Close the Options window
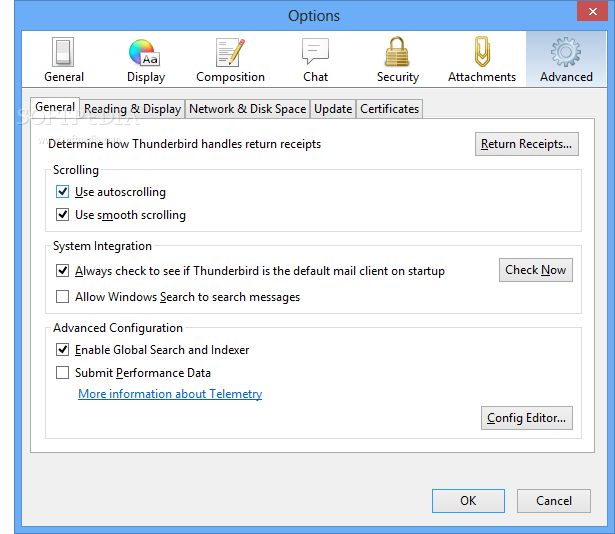This screenshot has width=615, height=534. pos(592,11)
